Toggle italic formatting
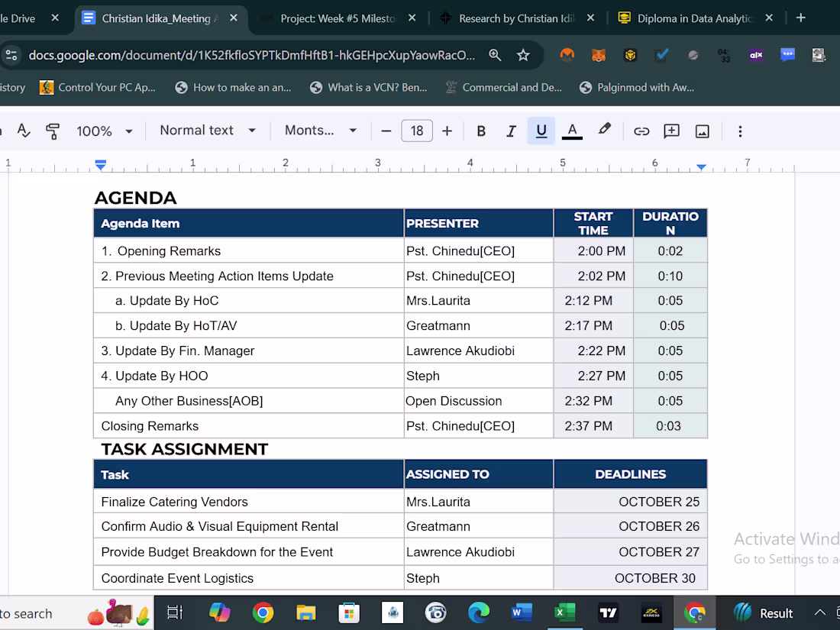Screen dimensions: 840x630 [x=511, y=131]
